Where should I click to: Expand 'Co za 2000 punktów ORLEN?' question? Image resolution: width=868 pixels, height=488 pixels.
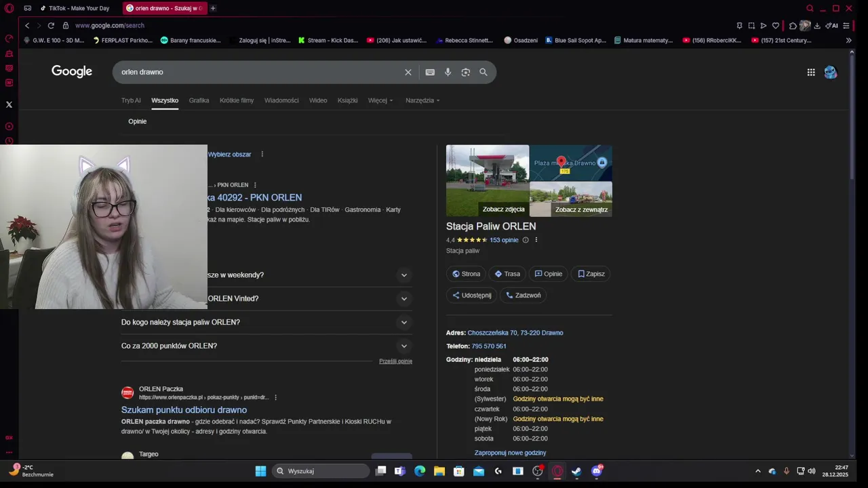(267, 346)
